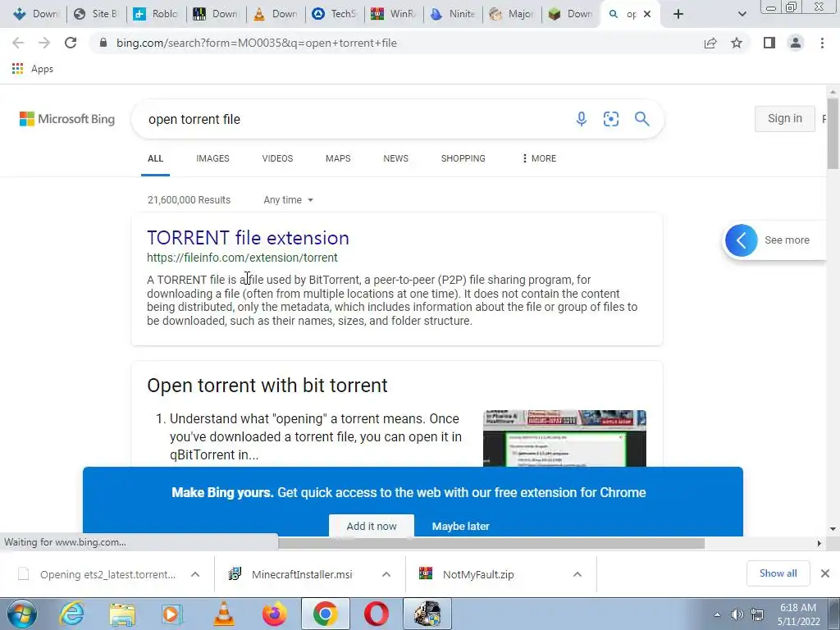Expand options for MinecraftInstaller.msi download
Screen dimensions: 840x630
tap(386, 574)
